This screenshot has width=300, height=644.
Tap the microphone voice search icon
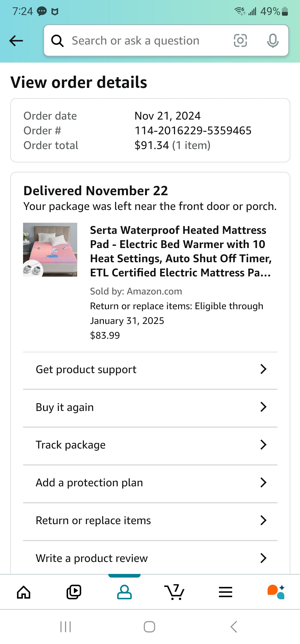point(273,41)
